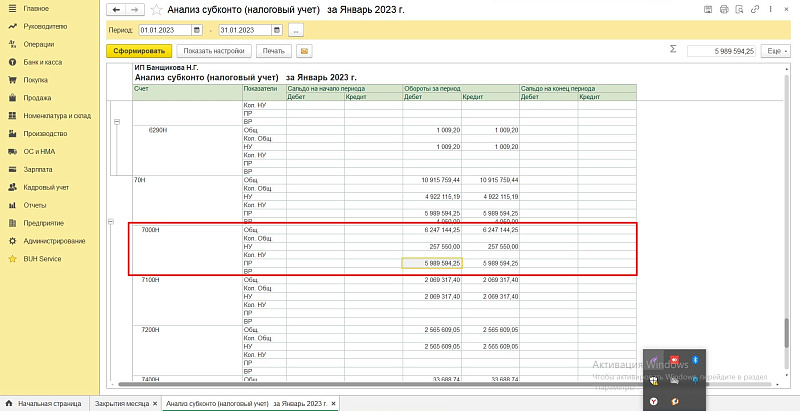Switch to the Закрытие месяца tab

(x=123, y=403)
